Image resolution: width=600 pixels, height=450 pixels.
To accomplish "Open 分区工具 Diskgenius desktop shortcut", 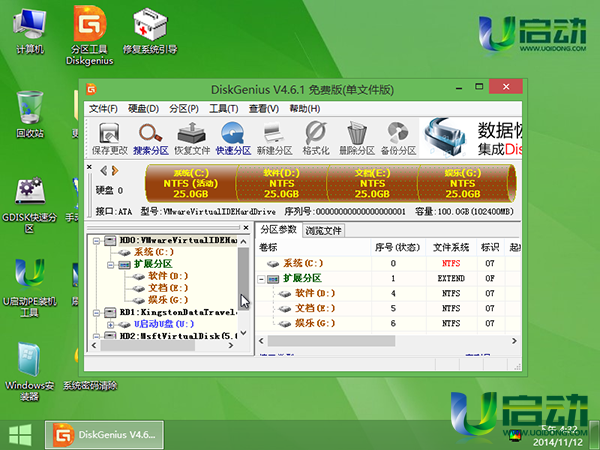I will tap(90, 35).
